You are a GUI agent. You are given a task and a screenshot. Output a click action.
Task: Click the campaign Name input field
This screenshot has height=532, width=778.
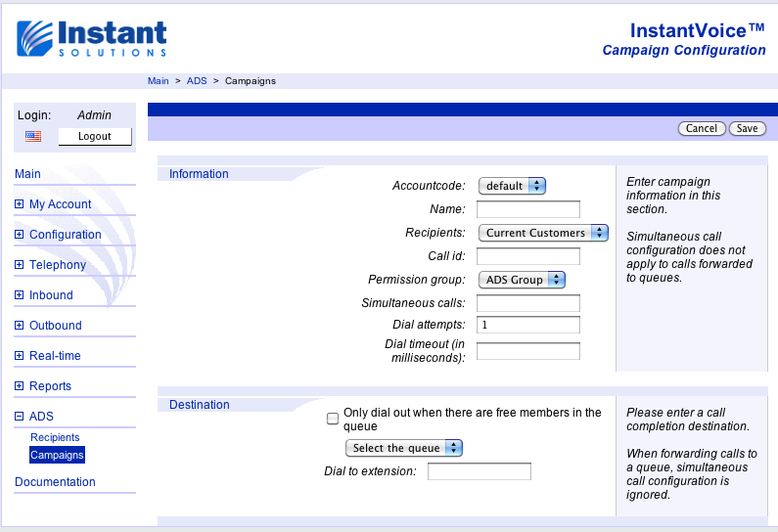(x=527, y=209)
